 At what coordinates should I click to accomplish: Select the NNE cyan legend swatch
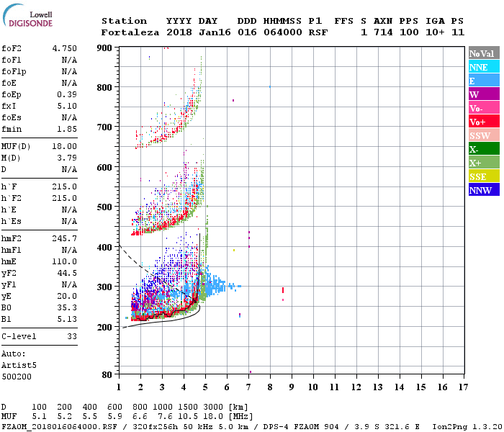click(484, 66)
